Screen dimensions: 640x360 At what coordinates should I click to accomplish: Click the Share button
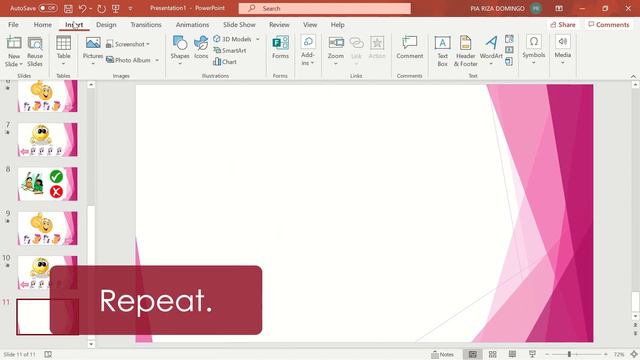[563, 24]
